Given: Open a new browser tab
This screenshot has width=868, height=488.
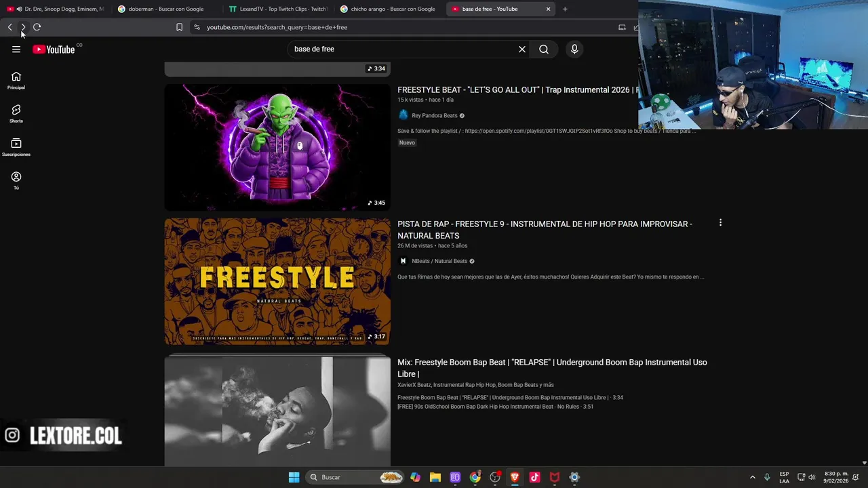Looking at the screenshot, I should (565, 9).
